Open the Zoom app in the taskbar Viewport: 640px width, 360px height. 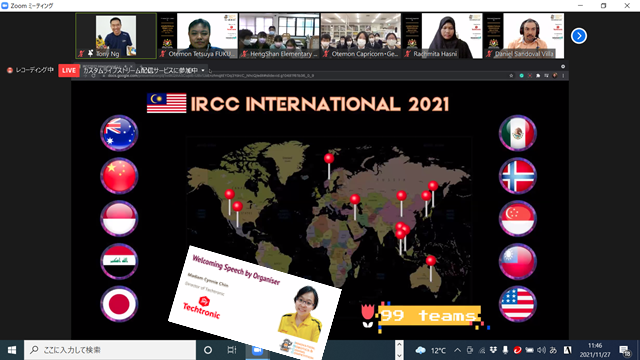[257, 350]
